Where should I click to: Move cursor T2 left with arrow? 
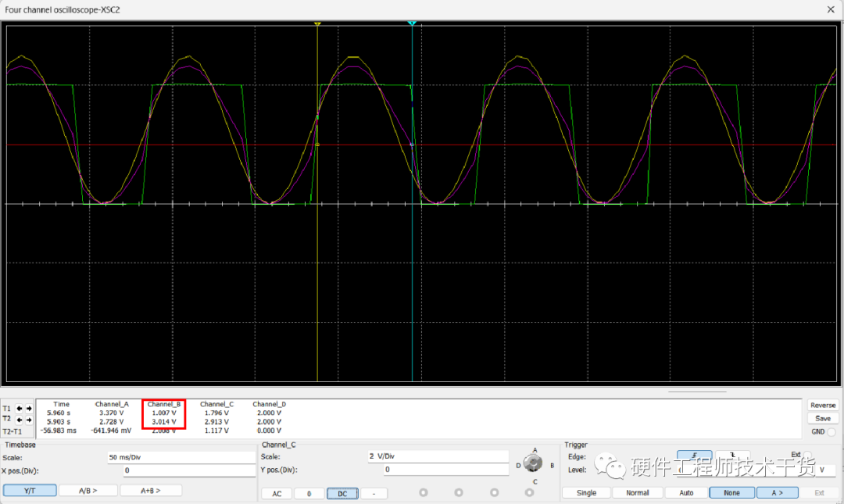(20, 420)
